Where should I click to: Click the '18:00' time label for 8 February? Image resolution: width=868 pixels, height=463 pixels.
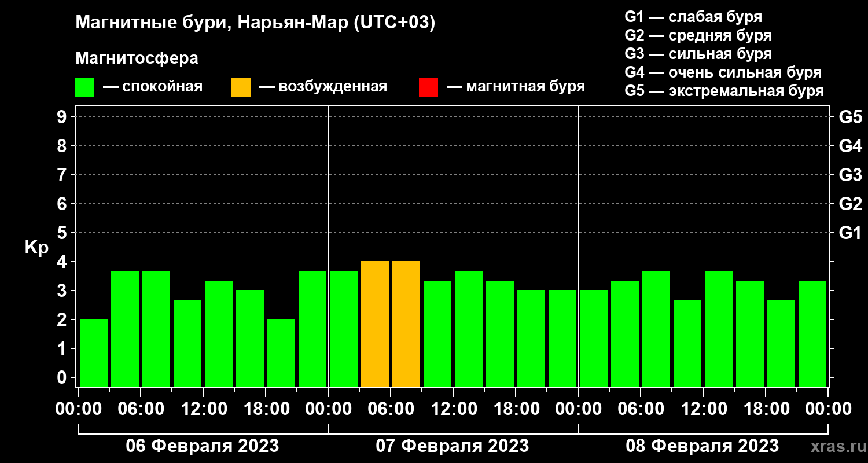(x=766, y=409)
